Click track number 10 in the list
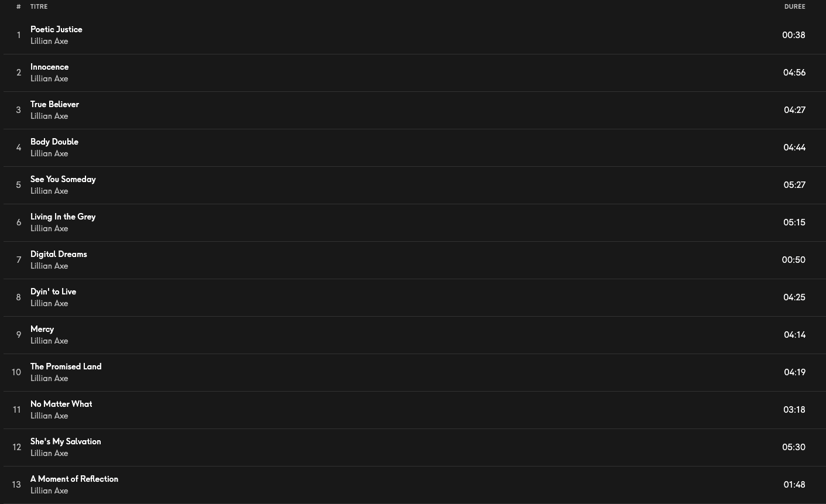The width and height of the screenshot is (826, 504). point(16,372)
